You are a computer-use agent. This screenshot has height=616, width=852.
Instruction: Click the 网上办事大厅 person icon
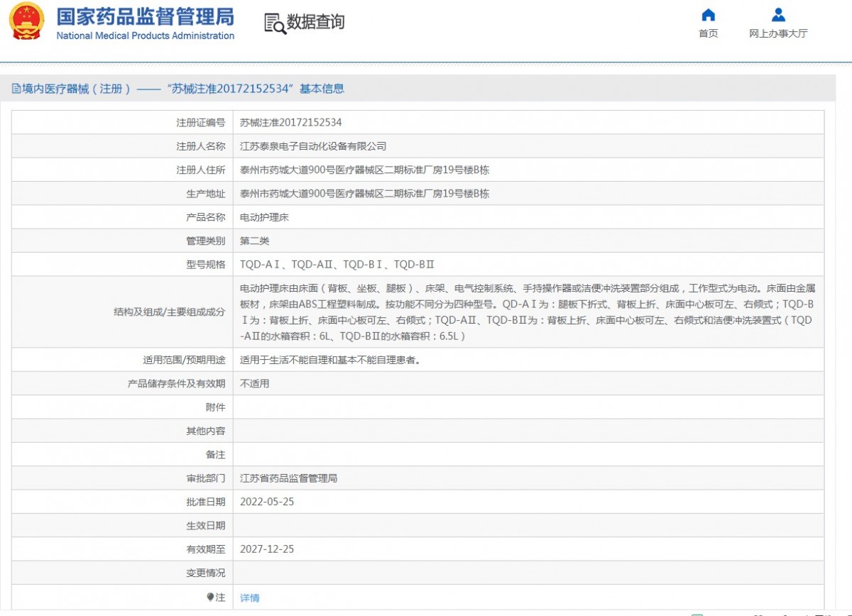point(778,15)
